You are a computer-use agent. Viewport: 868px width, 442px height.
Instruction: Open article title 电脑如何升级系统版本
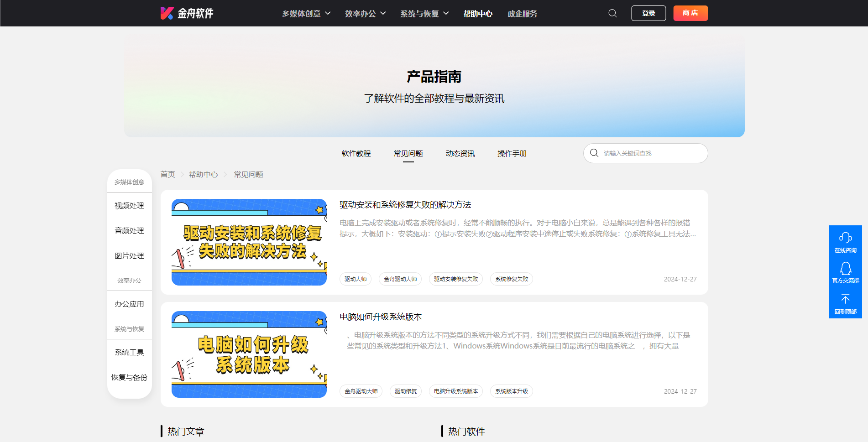(x=381, y=317)
